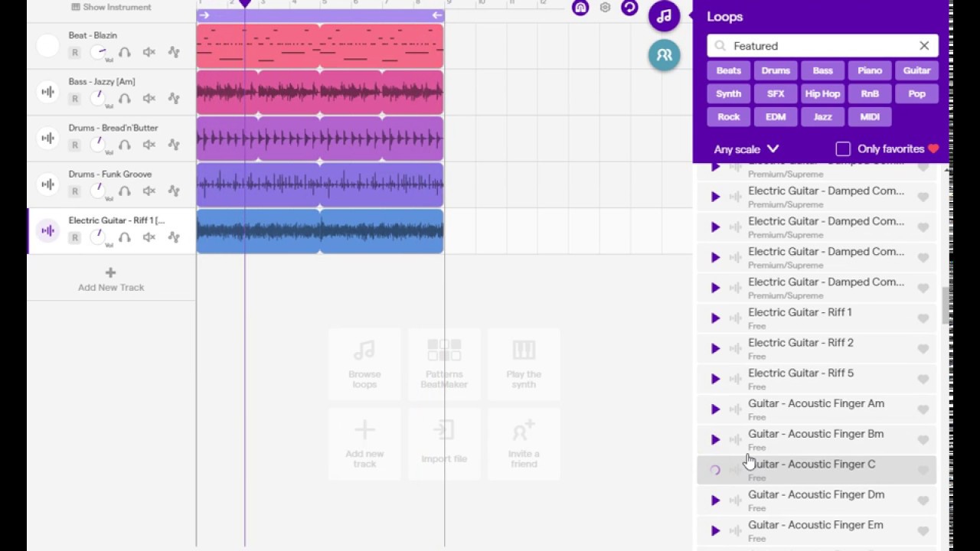Click the loops search field containing Featured
This screenshot has height=551, width=980.
coord(823,46)
